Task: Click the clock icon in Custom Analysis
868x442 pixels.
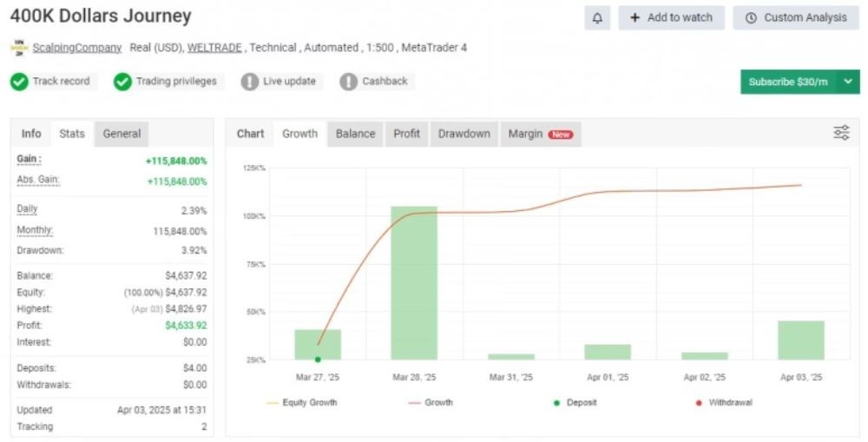Action: [x=751, y=17]
